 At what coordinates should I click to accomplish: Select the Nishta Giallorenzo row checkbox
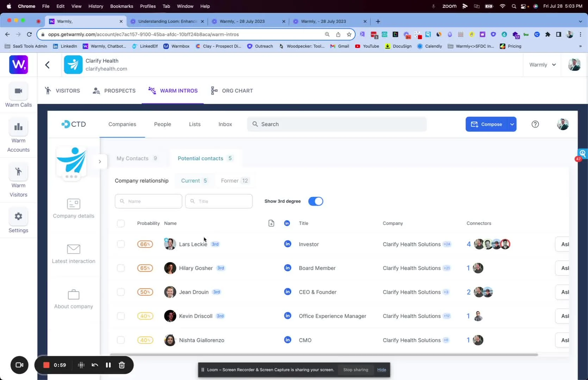(x=121, y=340)
